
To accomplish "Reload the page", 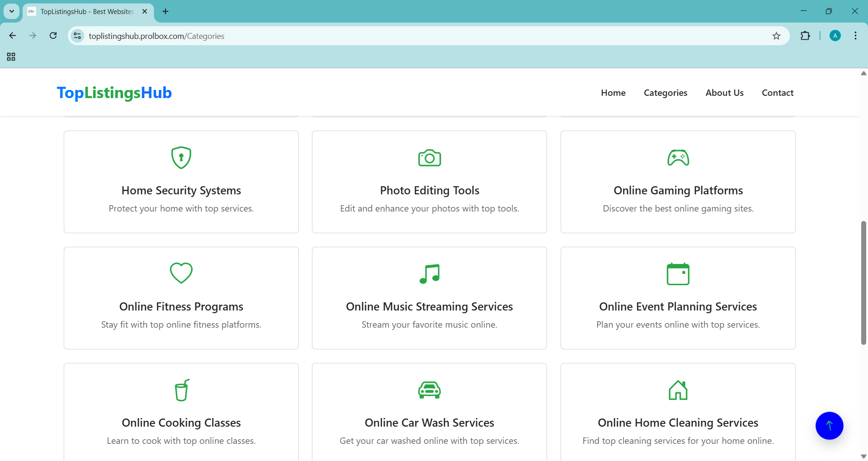I will point(53,36).
